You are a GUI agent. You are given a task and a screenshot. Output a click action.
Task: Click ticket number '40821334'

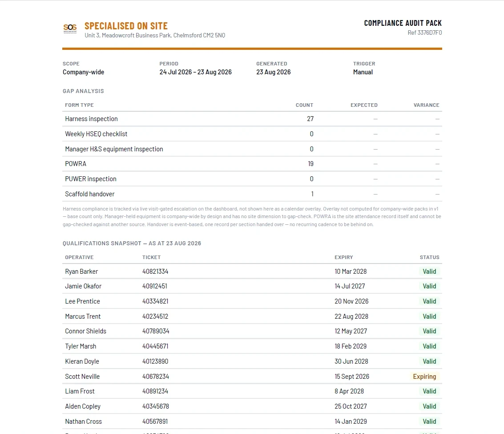click(x=155, y=272)
